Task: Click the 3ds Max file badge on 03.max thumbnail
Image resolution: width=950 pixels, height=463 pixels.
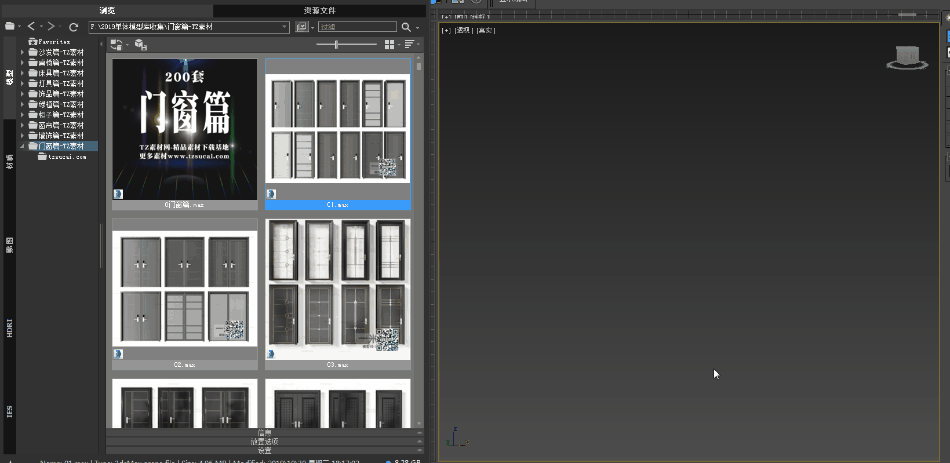Action: point(271,354)
